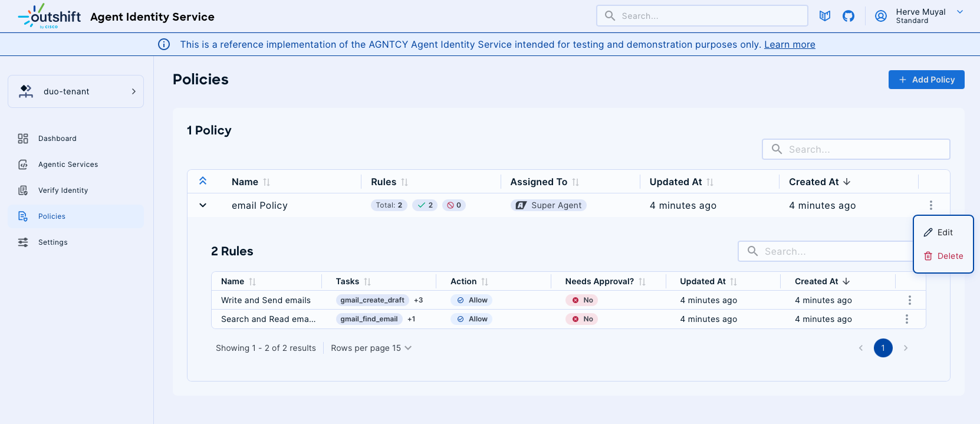Go to Verify Identity page

pos(63,190)
